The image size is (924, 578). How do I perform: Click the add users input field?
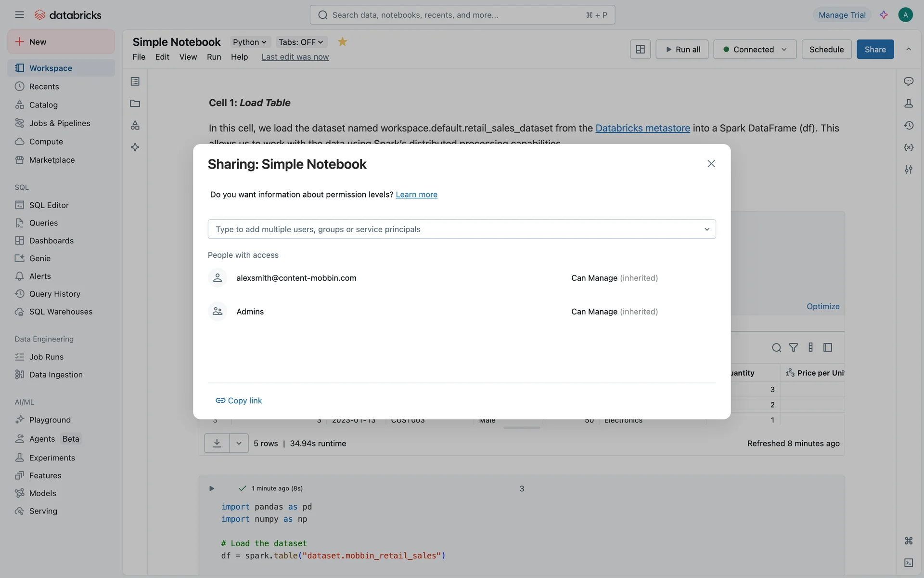point(457,229)
